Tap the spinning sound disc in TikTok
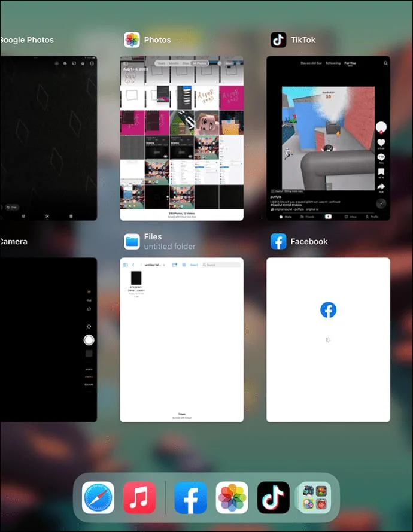413x532 pixels. [x=381, y=203]
